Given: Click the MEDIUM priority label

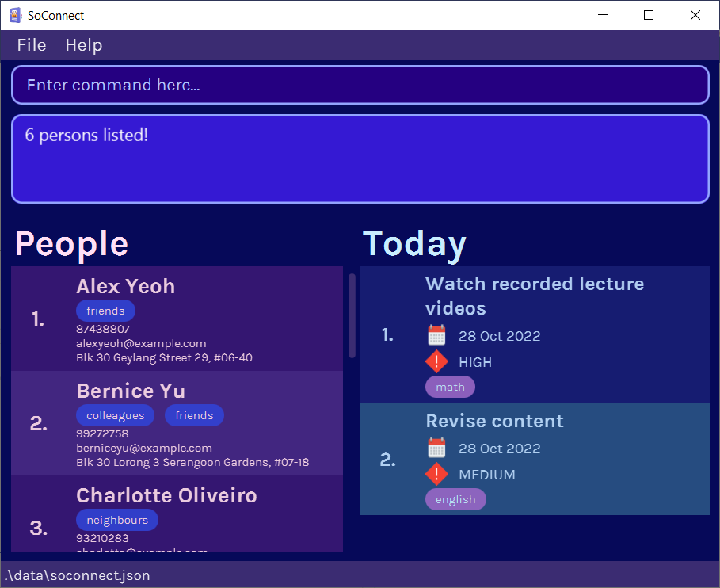Looking at the screenshot, I should [487, 475].
